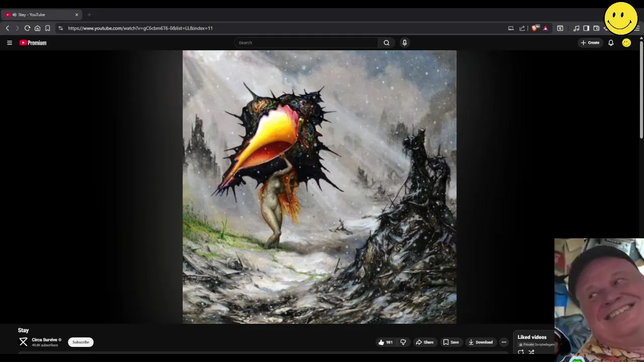Viewport: 644px width, 362px height.
Task: Toggle the browser sidebar panel
Action: pyautogui.click(x=586, y=28)
